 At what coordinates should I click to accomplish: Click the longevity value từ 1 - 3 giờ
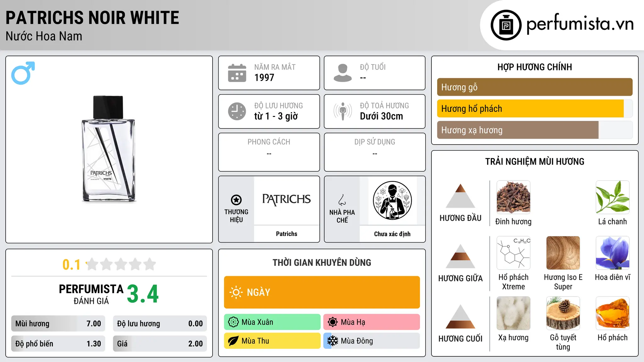(276, 116)
